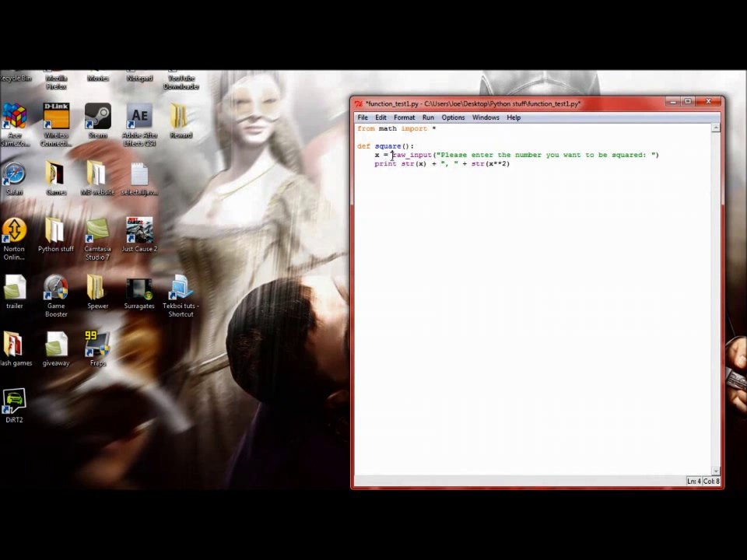
Task: Minimize the function_test1.py window
Action: coord(673,101)
